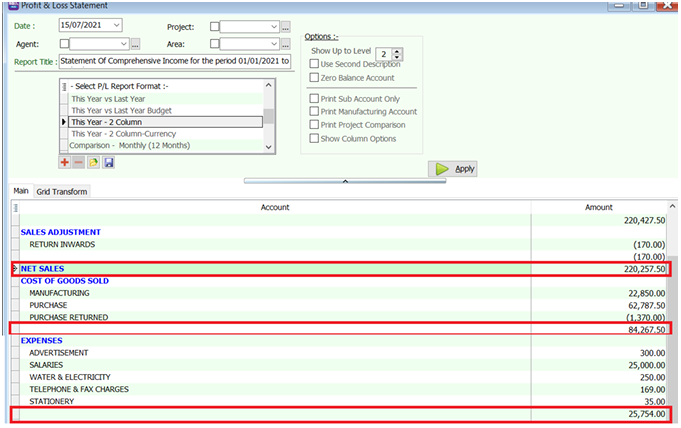Click the ellipsis button next to Agent

(x=136, y=44)
